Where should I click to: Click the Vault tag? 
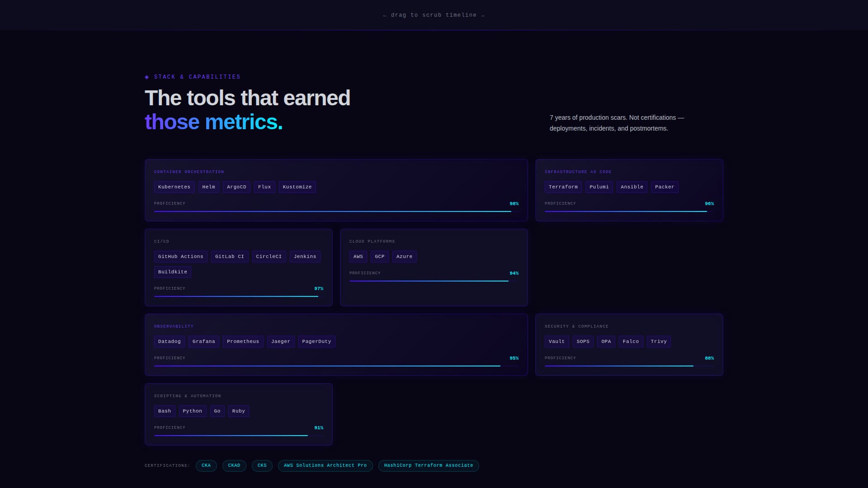557,342
